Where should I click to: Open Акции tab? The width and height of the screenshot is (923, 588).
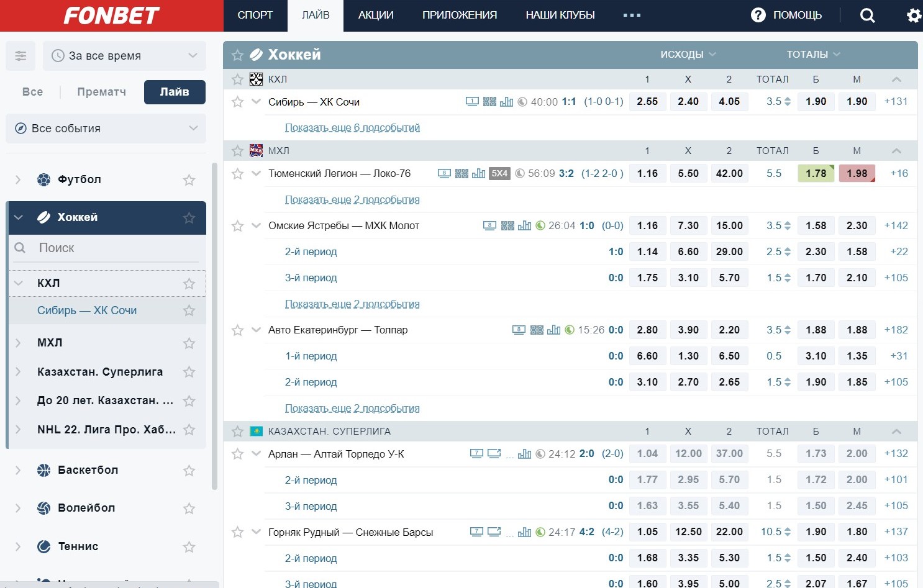pos(376,16)
